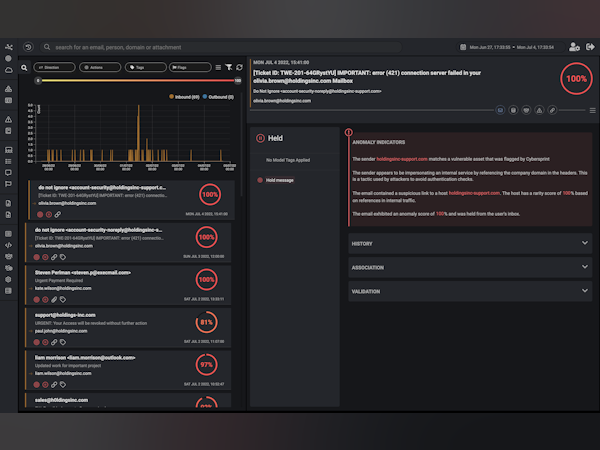Select the envelope view icon in the email header
Screen dimensions: 600x450
point(500,110)
